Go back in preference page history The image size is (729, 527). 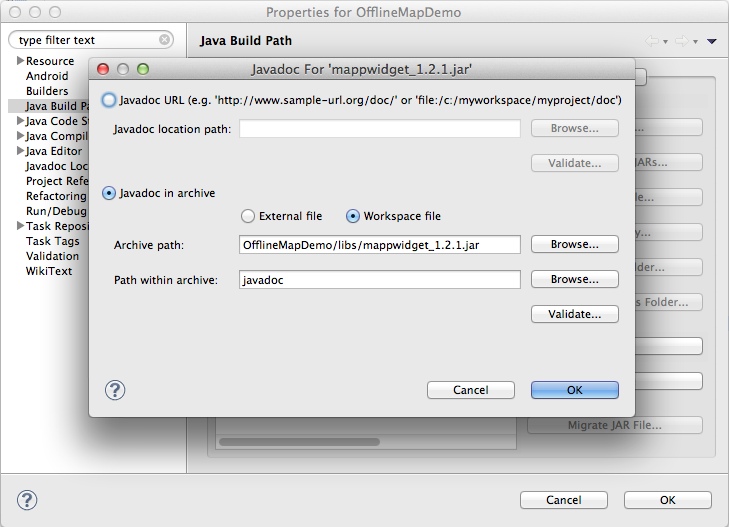[652, 41]
